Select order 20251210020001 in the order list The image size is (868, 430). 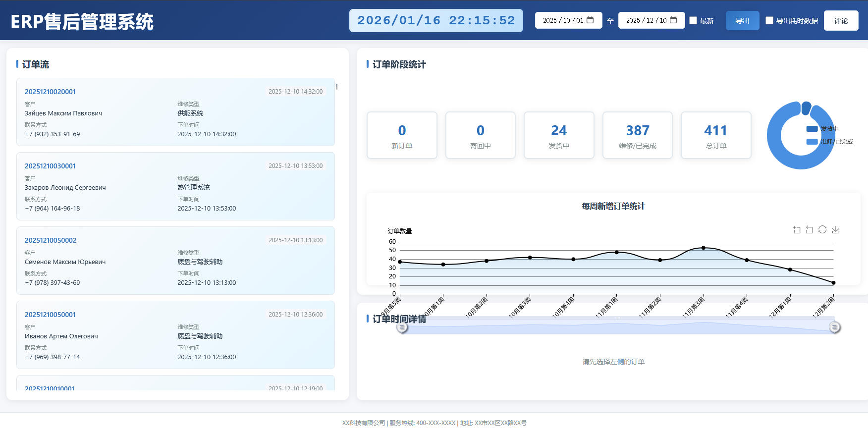click(x=175, y=112)
